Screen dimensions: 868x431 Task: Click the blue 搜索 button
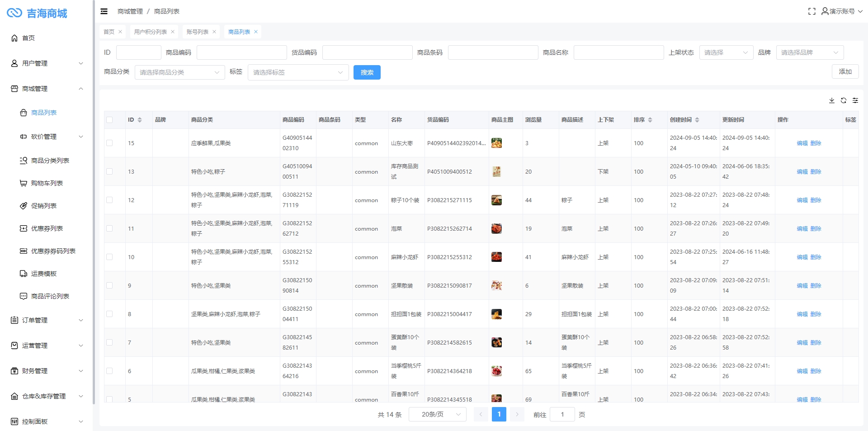coord(367,72)
